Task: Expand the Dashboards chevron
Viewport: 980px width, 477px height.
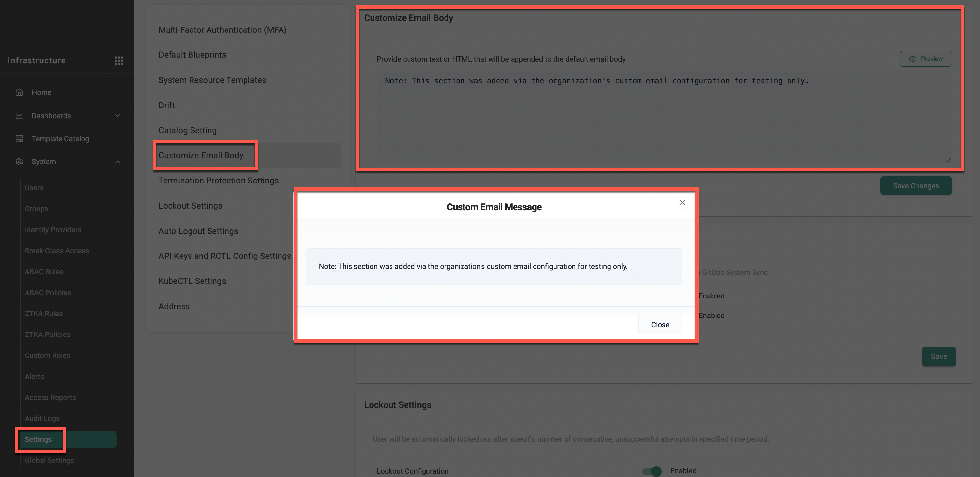Action: click(118, 115)
